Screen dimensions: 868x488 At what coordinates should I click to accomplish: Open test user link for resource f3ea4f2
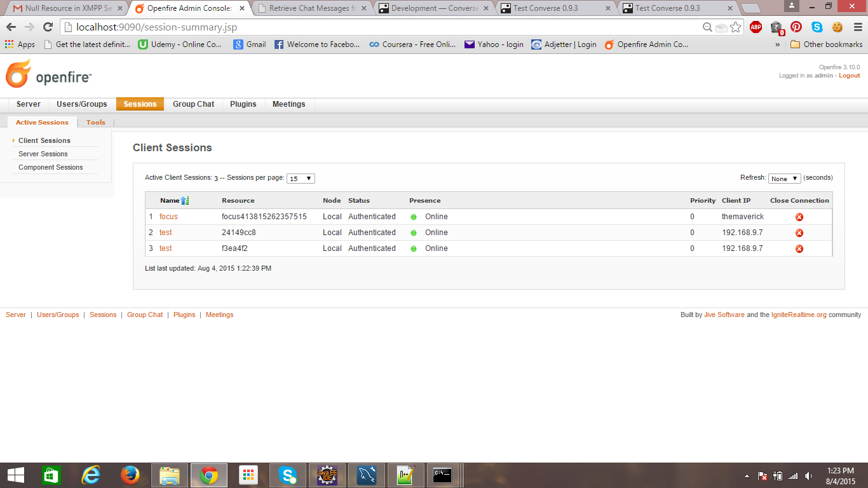click(166, 248)
